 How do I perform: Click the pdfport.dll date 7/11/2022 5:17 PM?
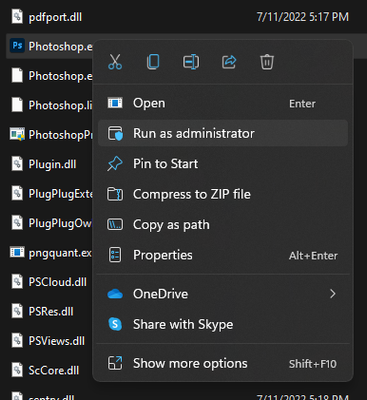coord(303,17)
